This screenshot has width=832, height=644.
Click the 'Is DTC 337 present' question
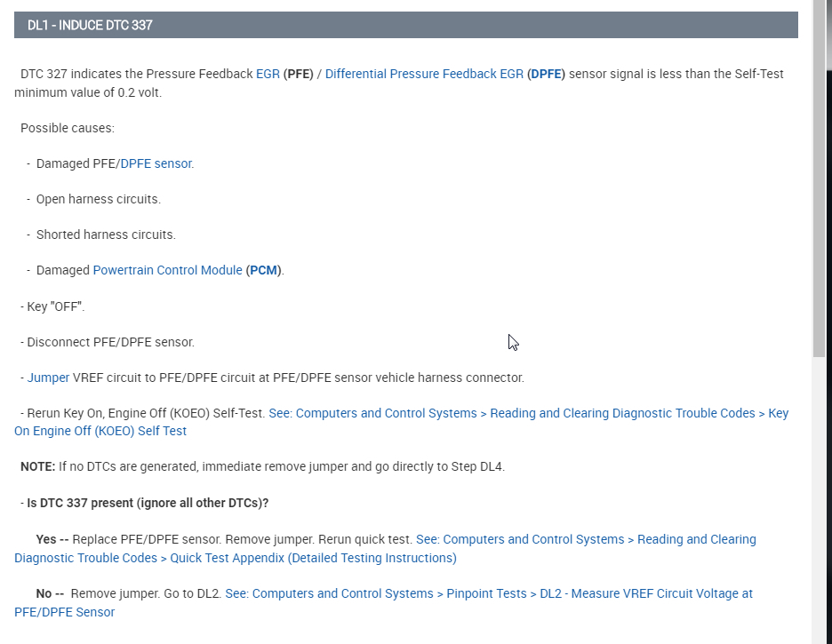click(x=148, y=503)
